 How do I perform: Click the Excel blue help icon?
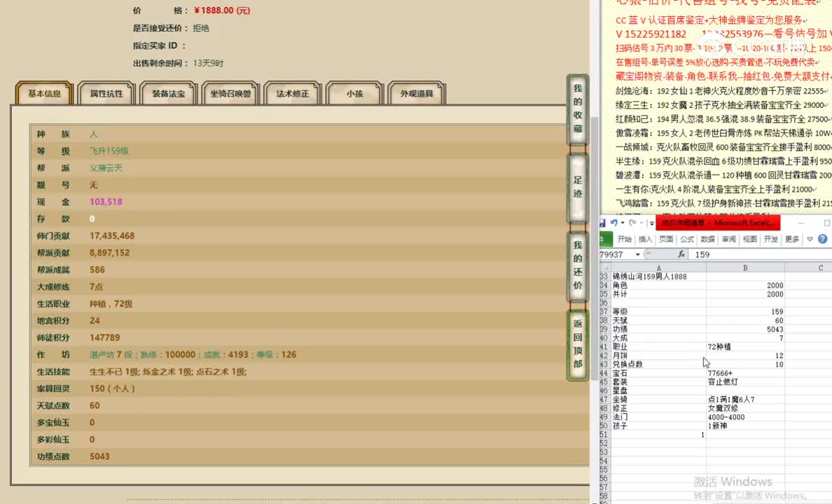(822, 239)
